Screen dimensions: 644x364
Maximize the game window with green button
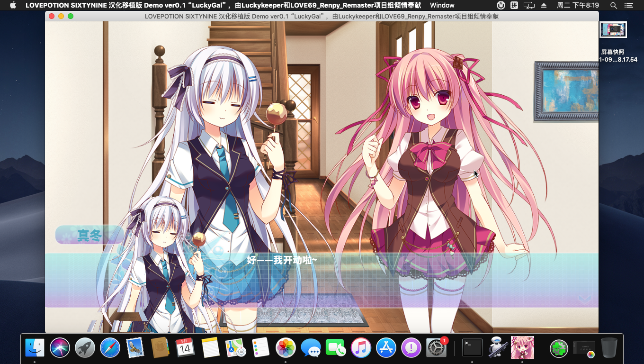(71, 16)
